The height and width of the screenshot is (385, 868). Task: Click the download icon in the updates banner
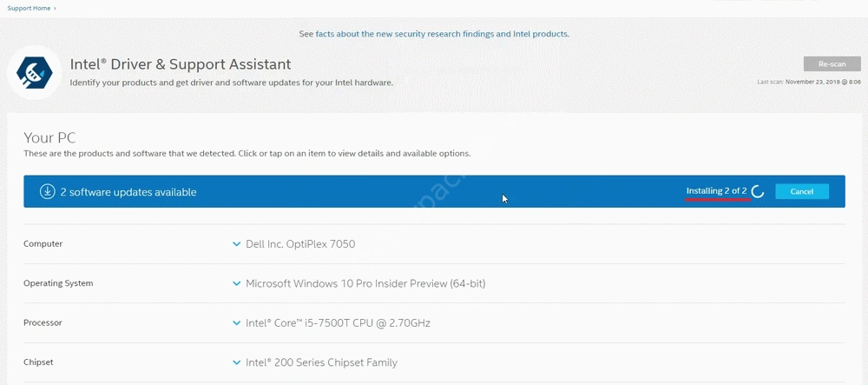click(48, 192)
